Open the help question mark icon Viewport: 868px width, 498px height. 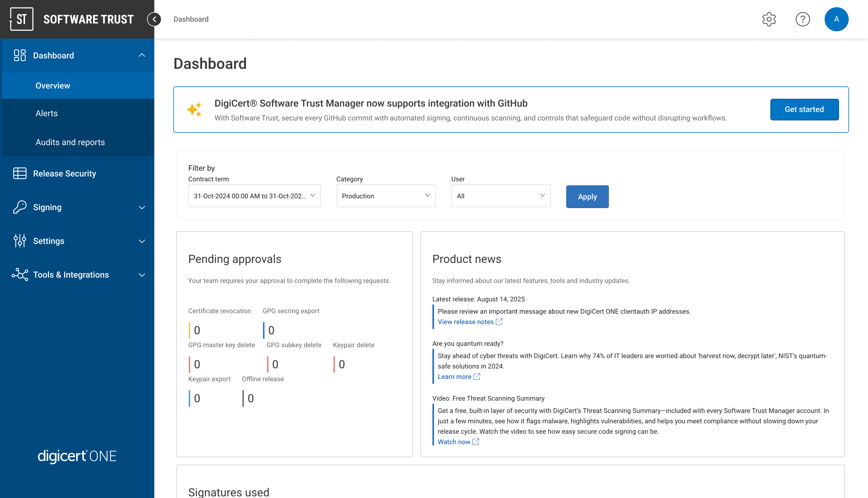[802, 19]
